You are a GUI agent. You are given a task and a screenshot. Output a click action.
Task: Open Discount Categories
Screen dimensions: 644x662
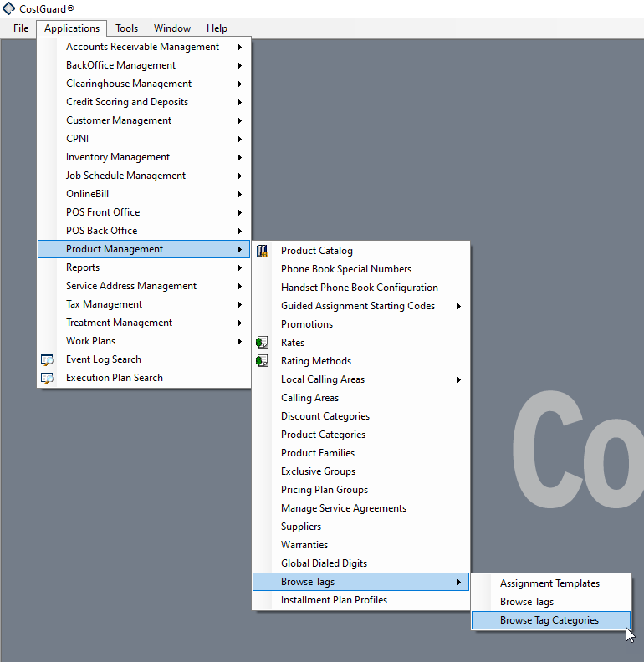pyautogui.click(x=325, y=416)
